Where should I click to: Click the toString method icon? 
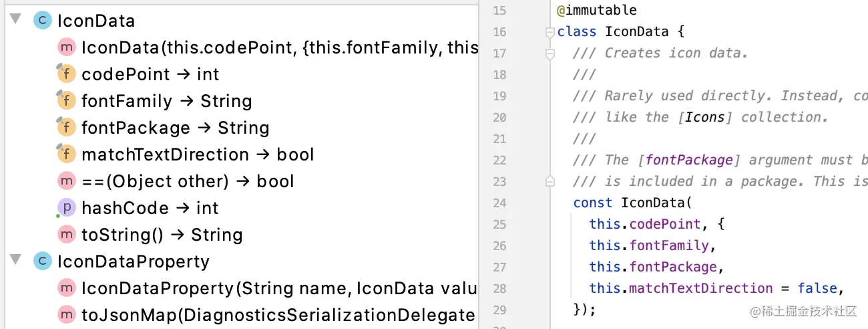point(67,235)
